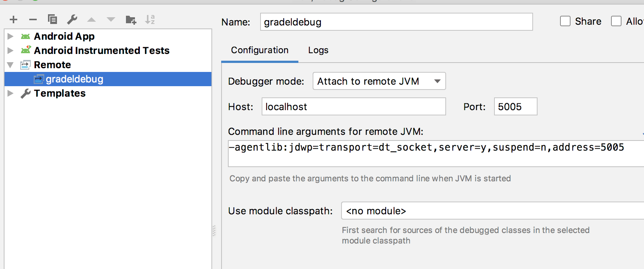Screen dimensions: 644x269
Task: Add a new configuration with plus icon
Action: (x=13, y=19)
